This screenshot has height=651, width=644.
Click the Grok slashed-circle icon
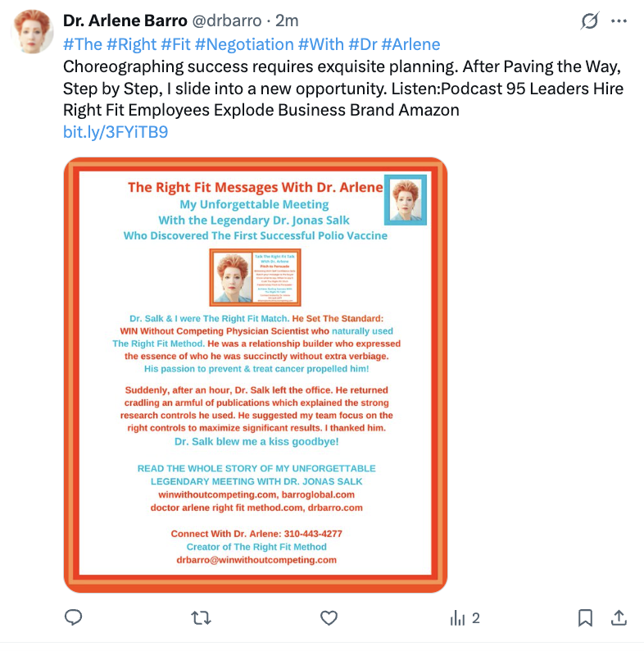pos(590,20)
